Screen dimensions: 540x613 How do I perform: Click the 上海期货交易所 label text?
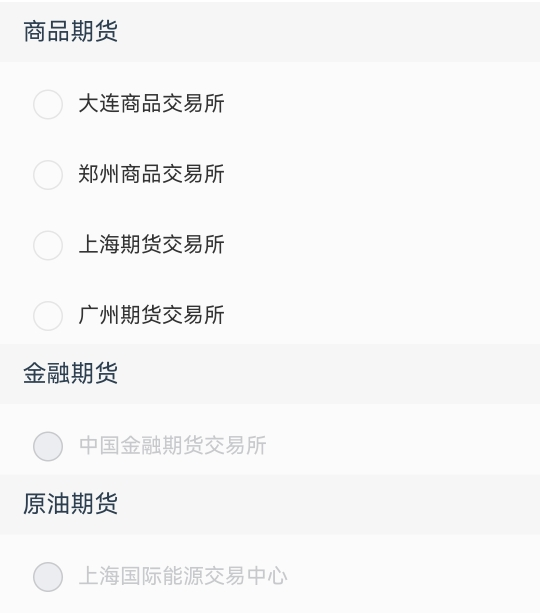pyautogui.click(x=151, y=244)
